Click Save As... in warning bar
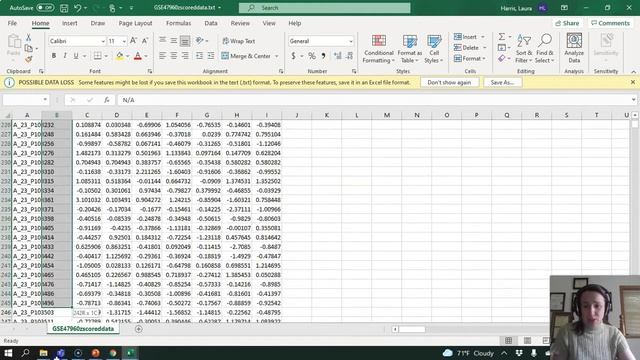The height and width of the screenshot is (360, 640). point(502,82)
